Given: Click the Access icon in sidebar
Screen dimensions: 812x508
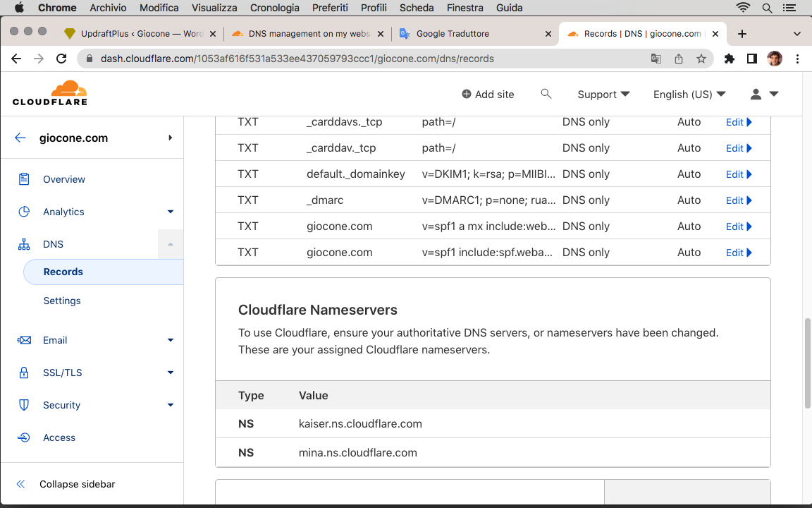Looking at the screenshot, I should 24,437.
